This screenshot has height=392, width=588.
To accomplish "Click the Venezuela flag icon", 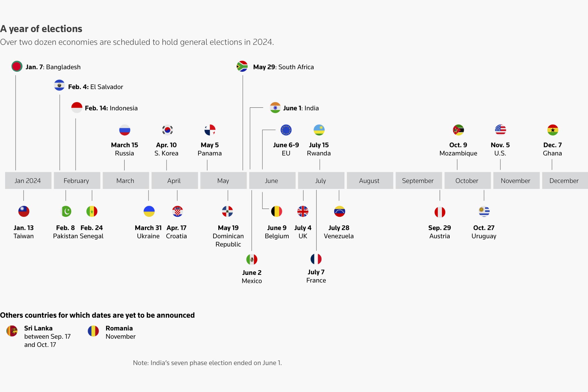I will (x=339, y=211).
